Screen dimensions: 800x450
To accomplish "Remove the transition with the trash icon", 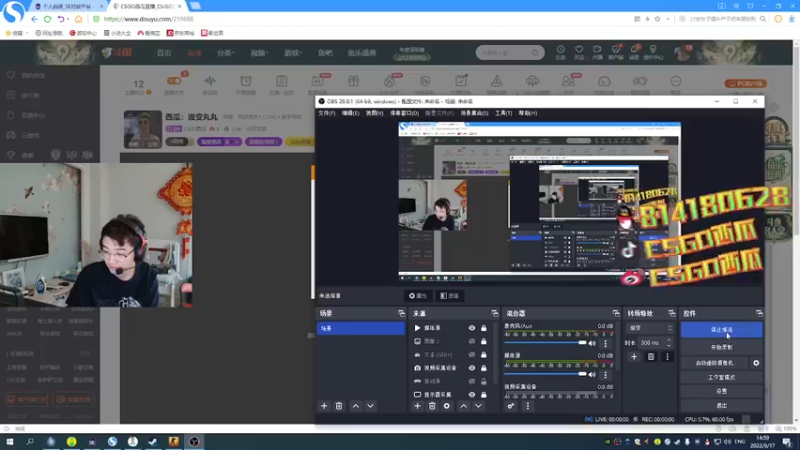I will point(651,357).
